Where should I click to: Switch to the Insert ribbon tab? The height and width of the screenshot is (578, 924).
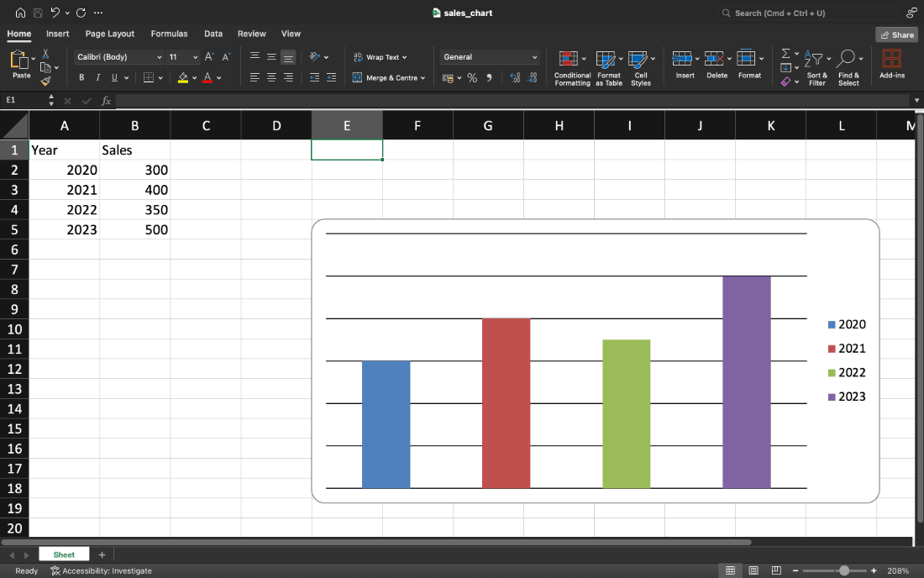58,34
